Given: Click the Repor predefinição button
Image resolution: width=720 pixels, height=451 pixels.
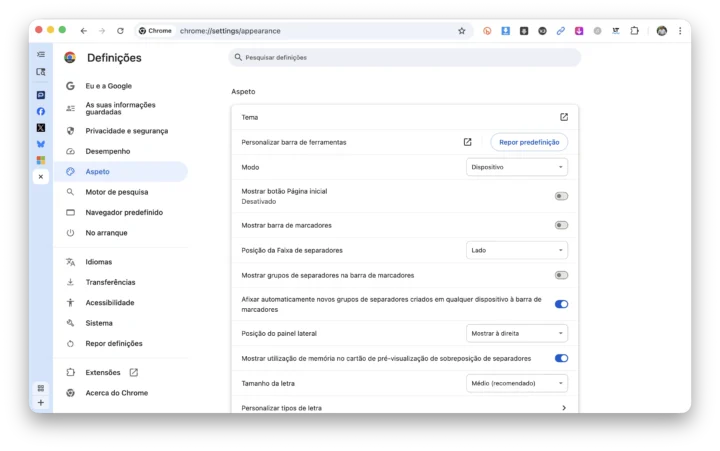Looking at the screenshot, I should (529, 142).
